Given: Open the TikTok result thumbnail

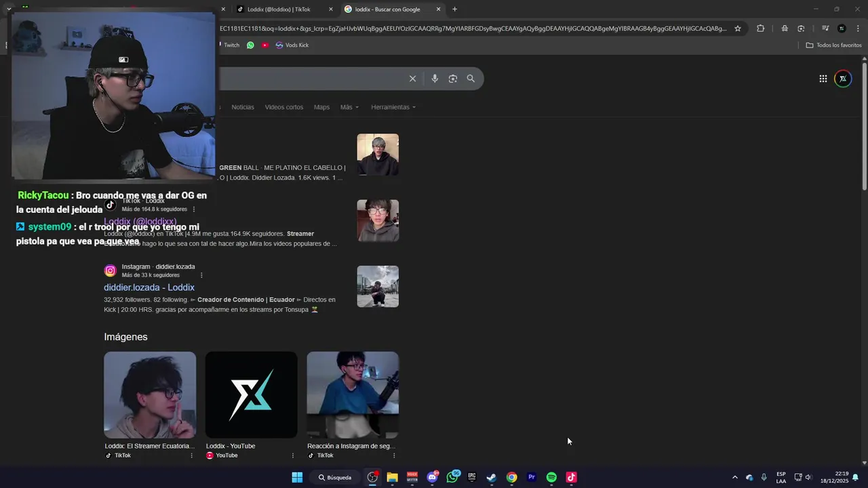Looking at the screenshot, I should click(378, 220).
